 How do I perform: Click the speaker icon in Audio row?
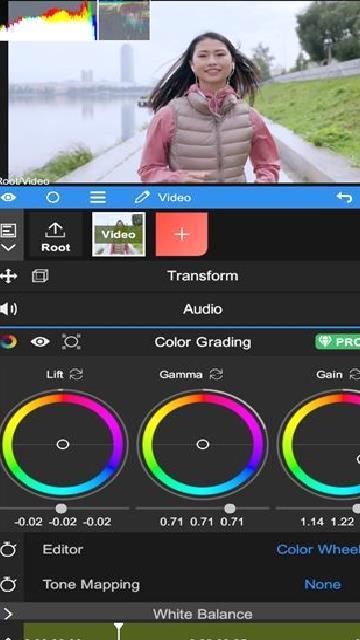9,309
